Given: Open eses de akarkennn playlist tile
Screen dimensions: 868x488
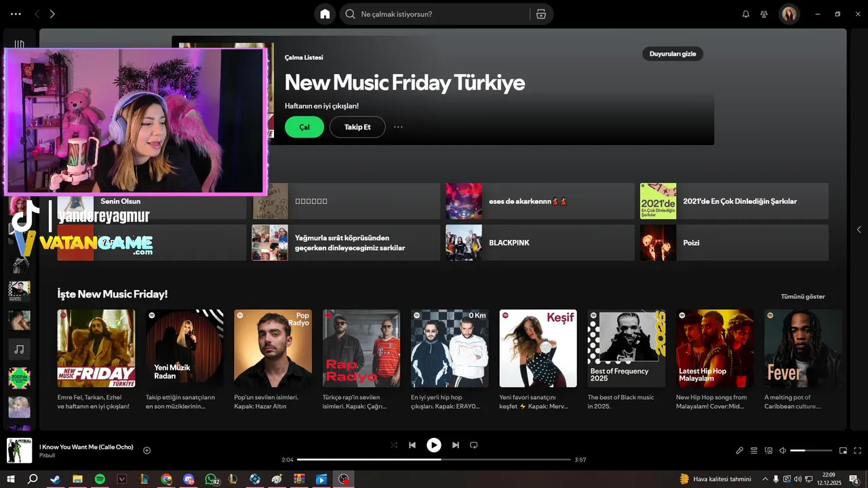Looking at the screenshot, I should tap(539, 201).
